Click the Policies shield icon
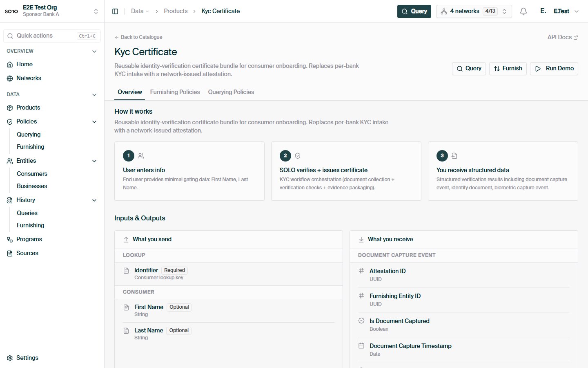Image resolution: width=588 pixels, height=368 pixels. click(x=10, y=122)
